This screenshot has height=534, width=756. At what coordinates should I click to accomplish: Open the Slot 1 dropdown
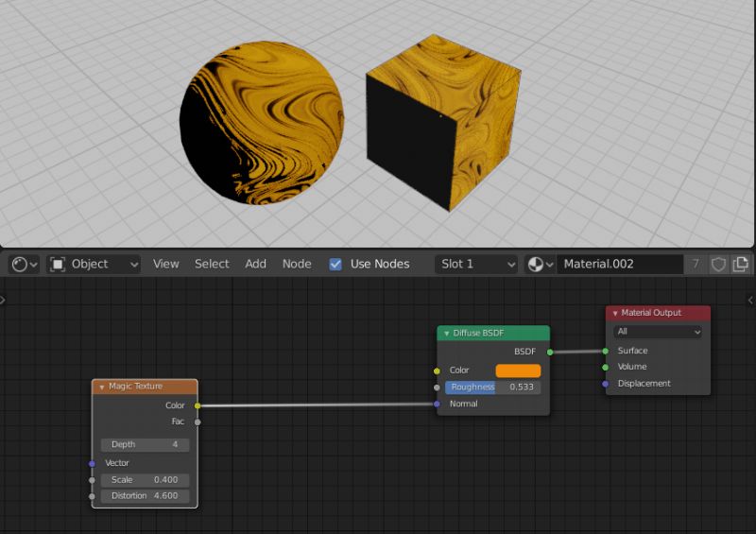tap(476, 265)
